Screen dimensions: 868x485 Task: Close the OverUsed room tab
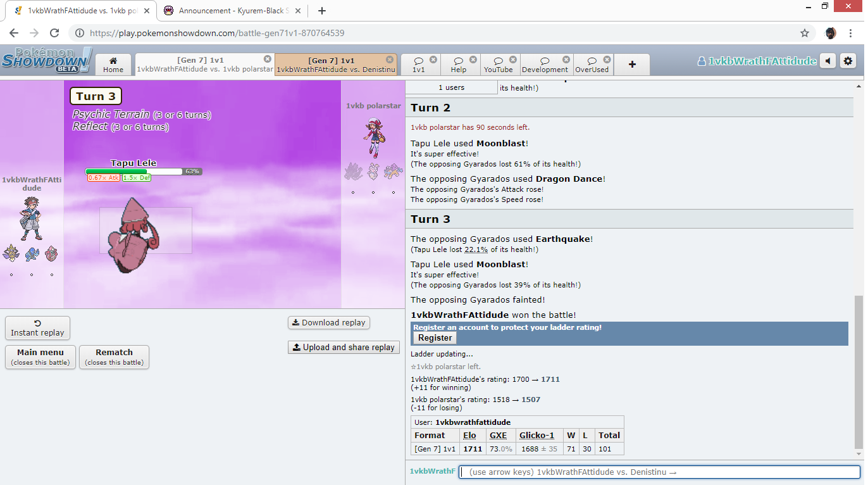(606, 60)
